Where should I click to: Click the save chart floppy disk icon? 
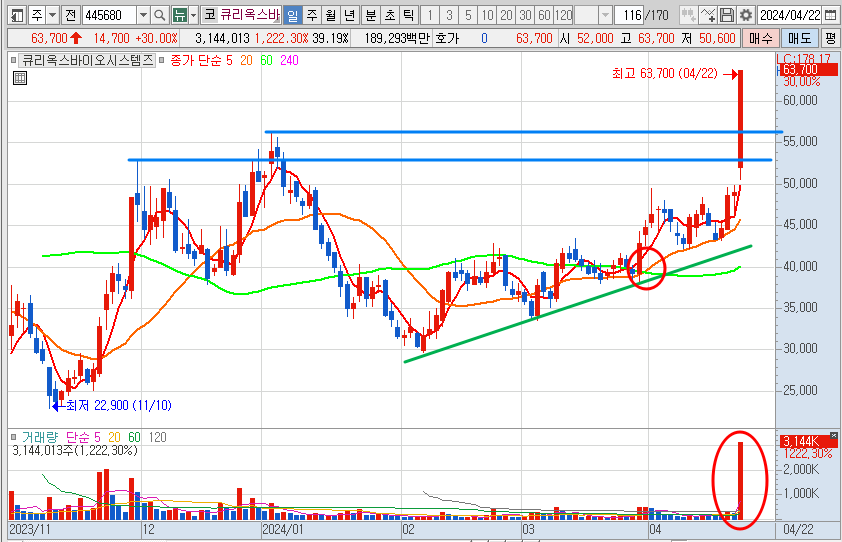pos(727,15)
